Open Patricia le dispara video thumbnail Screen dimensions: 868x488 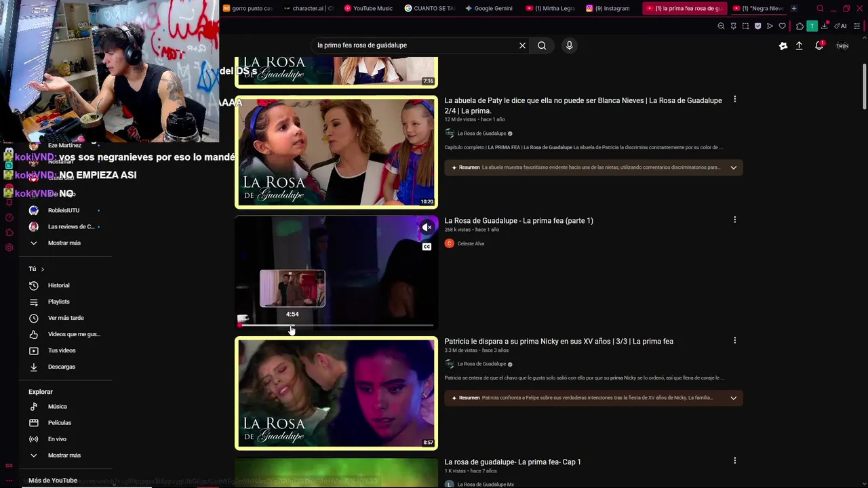pyautogui.click(x=336, y=393)
